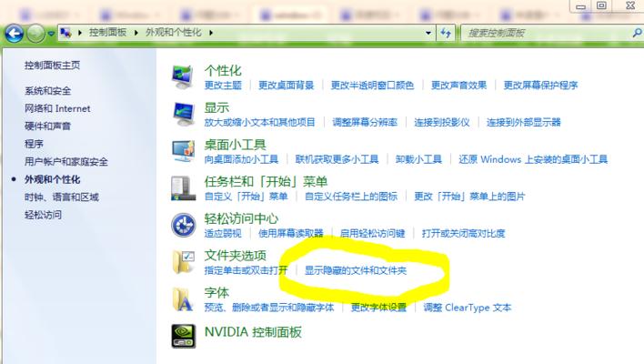Click the 使用屏幕读取器 link
Screen dimensions: 644x364
click(291, 233)
